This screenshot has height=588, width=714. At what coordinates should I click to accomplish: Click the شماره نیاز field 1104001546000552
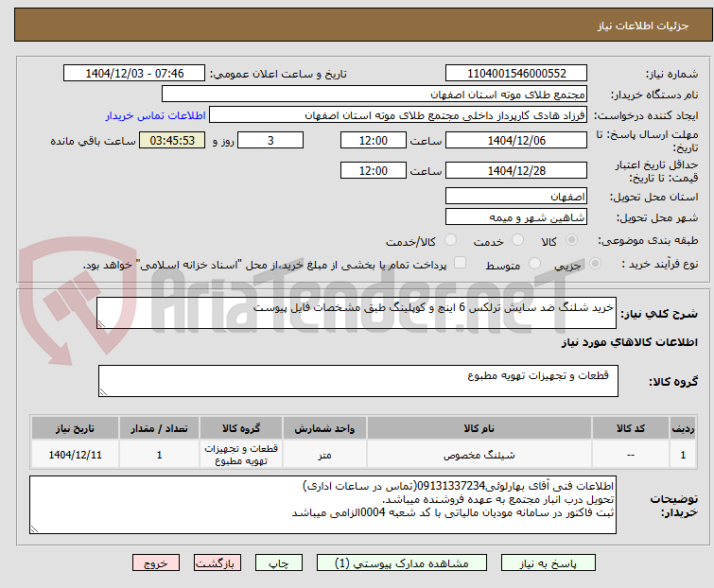(x=516, y=74)
